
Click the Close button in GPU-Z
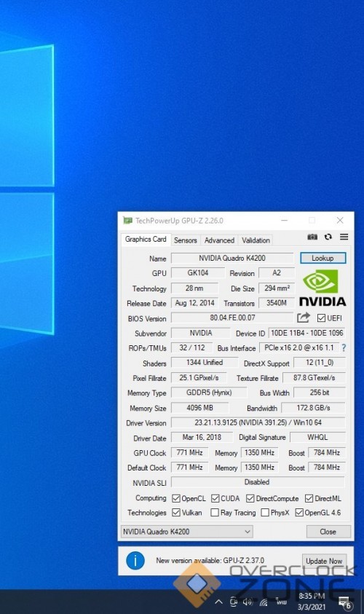click(328, 532)
